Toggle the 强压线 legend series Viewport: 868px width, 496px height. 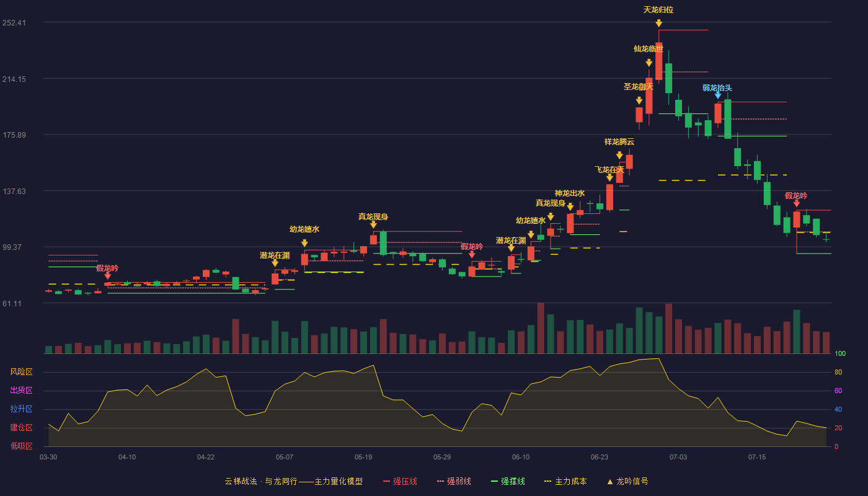(400, 481)
